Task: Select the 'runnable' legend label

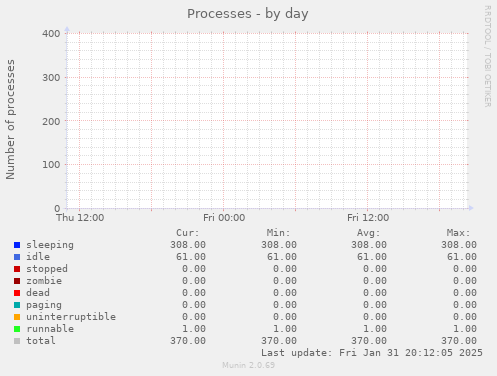Action: (50, 329)
